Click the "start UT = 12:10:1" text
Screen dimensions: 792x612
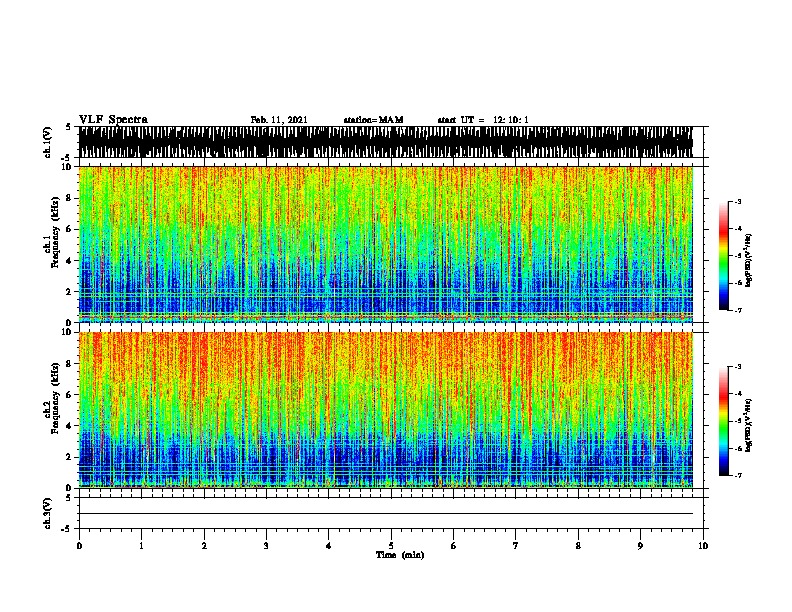[483, 120]
